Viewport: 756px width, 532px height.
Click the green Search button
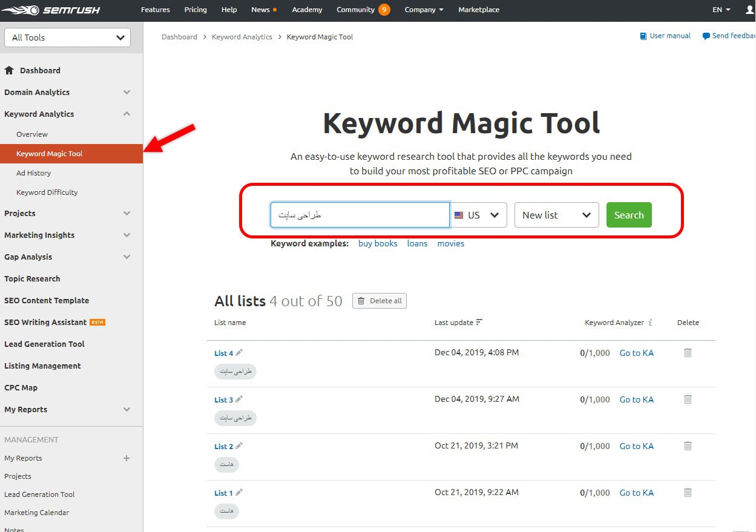click(x=628, y=215)
